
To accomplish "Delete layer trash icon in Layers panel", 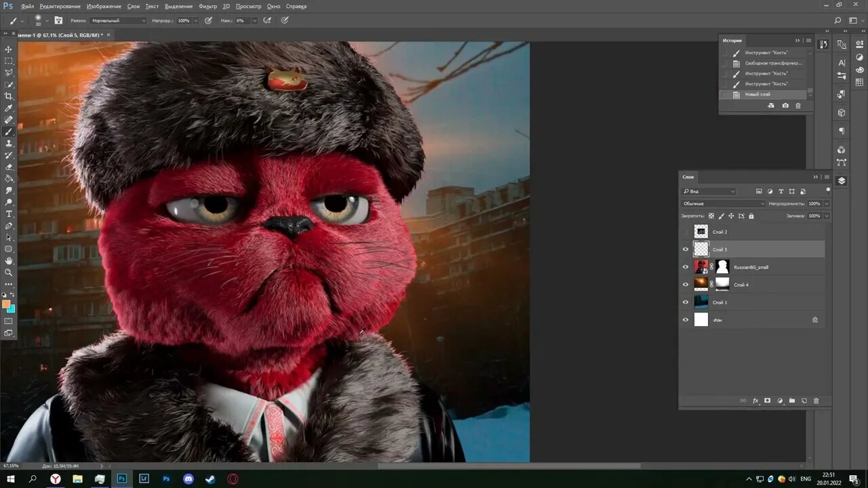I will 816,401.
